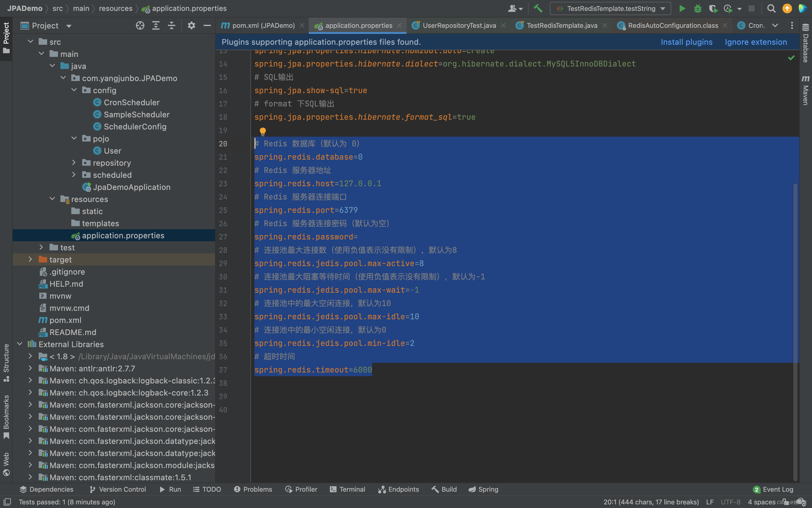812x508 pixels.
Task: Open the TODO tool window
Action: click(x=207, y=489)
